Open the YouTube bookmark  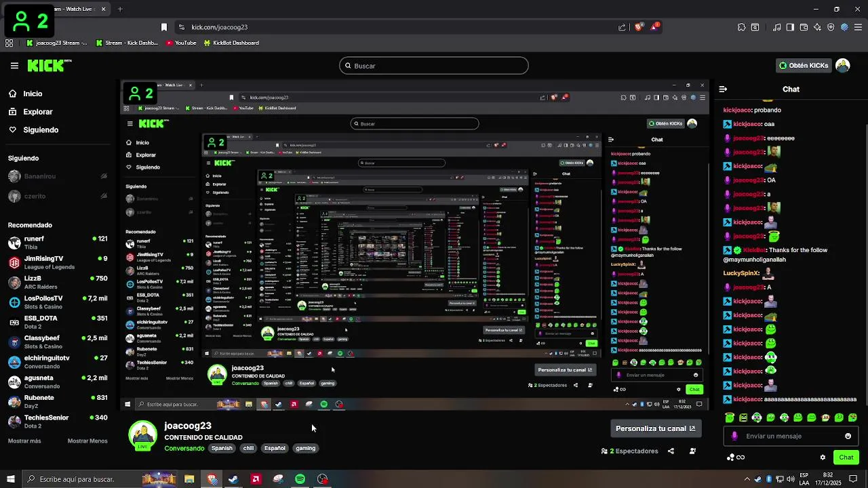tap(181, 43)
